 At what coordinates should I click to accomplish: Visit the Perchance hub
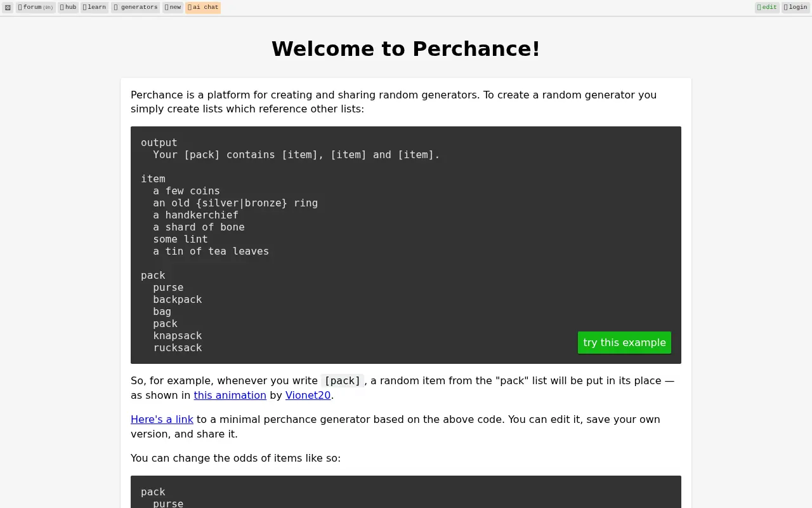pyautogui.click(x=68, y=7)
